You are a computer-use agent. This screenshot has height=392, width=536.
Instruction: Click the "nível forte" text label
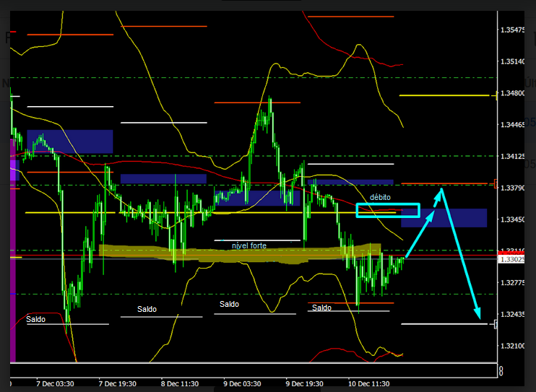click(249, 245)
